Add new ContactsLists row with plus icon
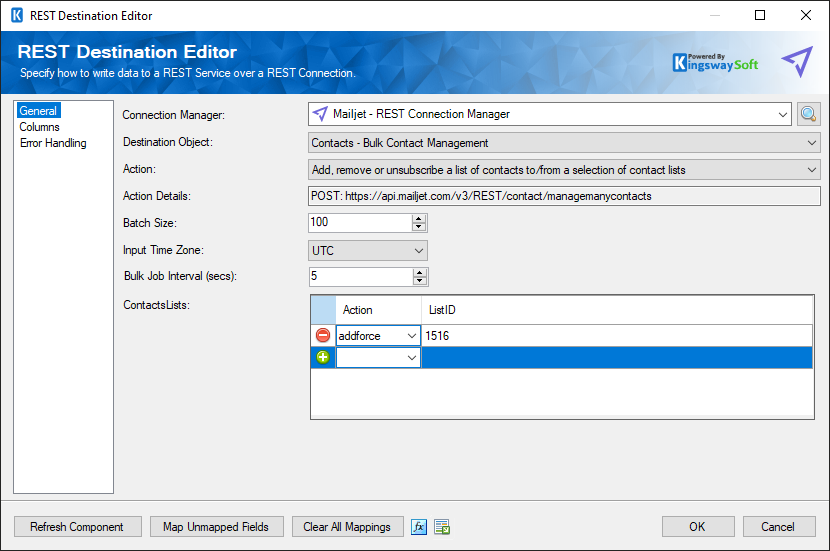 [x=323, y=357]
